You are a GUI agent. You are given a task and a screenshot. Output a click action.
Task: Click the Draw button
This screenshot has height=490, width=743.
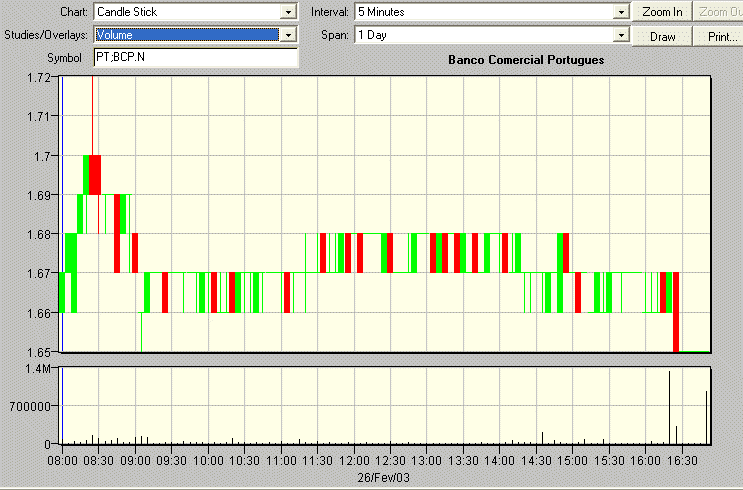pos(662,36)
